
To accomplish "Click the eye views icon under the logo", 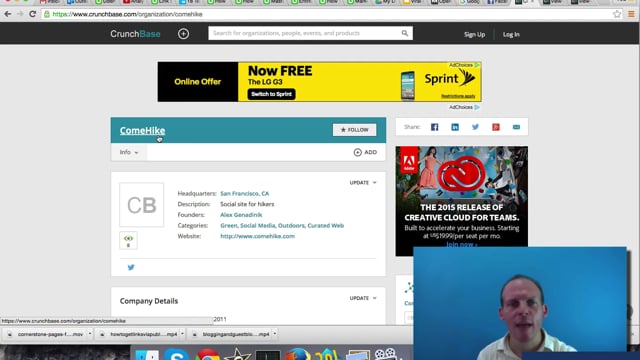I will point(128,240).
